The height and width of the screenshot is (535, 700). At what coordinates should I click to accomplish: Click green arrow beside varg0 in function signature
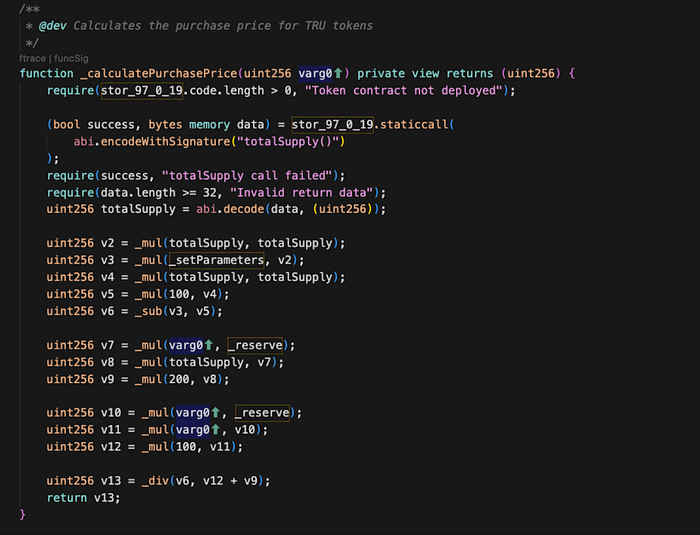(x=339, y=74)
